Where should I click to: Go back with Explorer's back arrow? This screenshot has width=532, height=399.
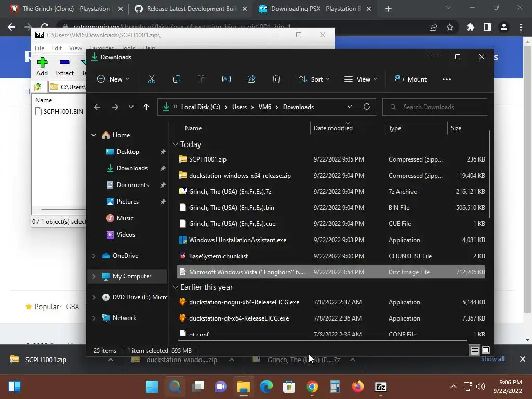coord(97,107)
